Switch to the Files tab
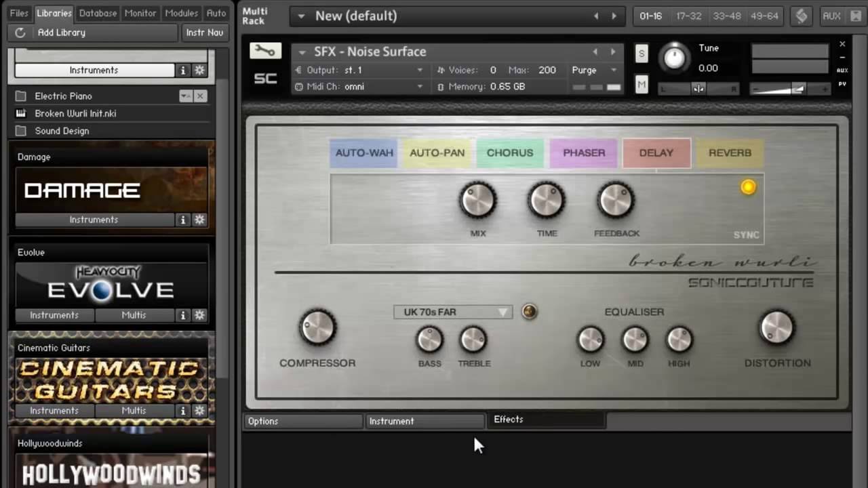 pos(19,13)
